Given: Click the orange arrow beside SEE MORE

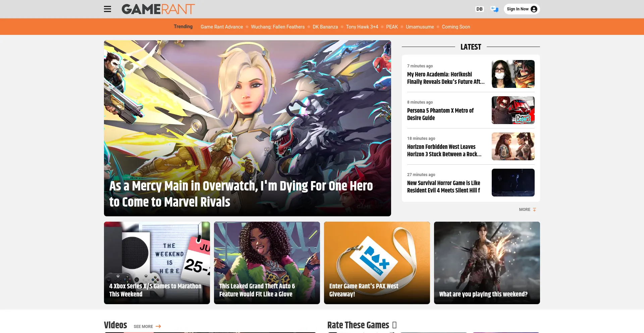Looking at the screenshot, I should (x=158, y=326).
